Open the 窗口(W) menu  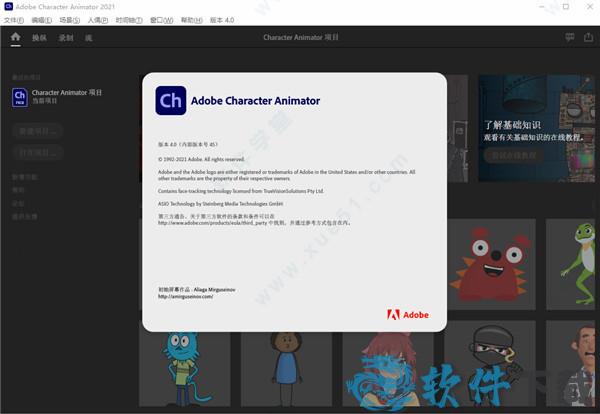coord(161,20)
